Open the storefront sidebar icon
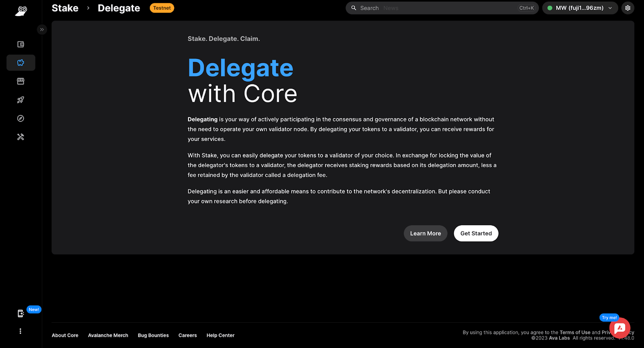The height and width of the screenshot is (348, 644). [21, 81]
